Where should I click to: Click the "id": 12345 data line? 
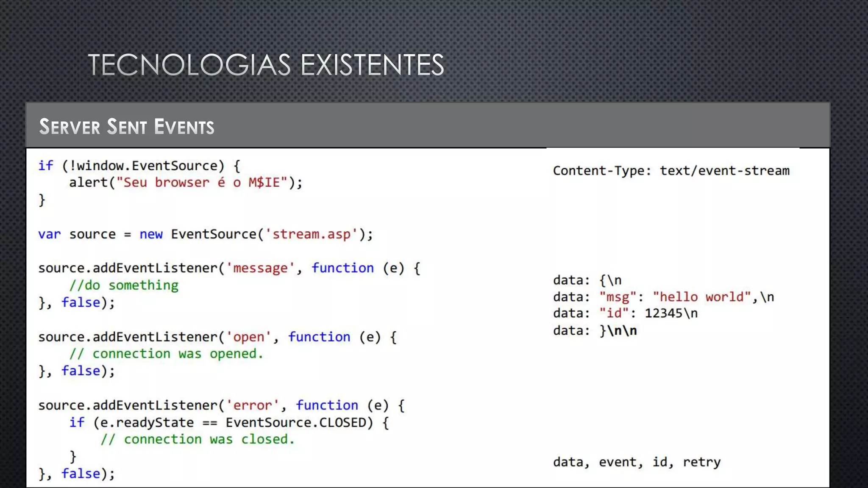pyautogui.click(x=625, y=313)
